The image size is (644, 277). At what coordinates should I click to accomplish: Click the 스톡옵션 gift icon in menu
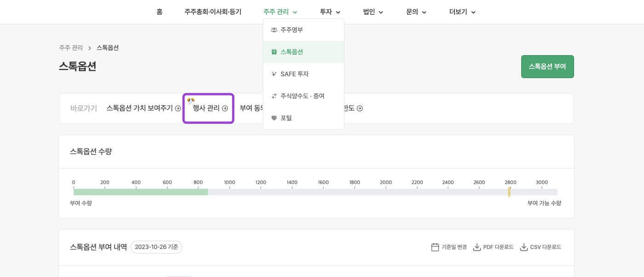[x=274, y=52]
